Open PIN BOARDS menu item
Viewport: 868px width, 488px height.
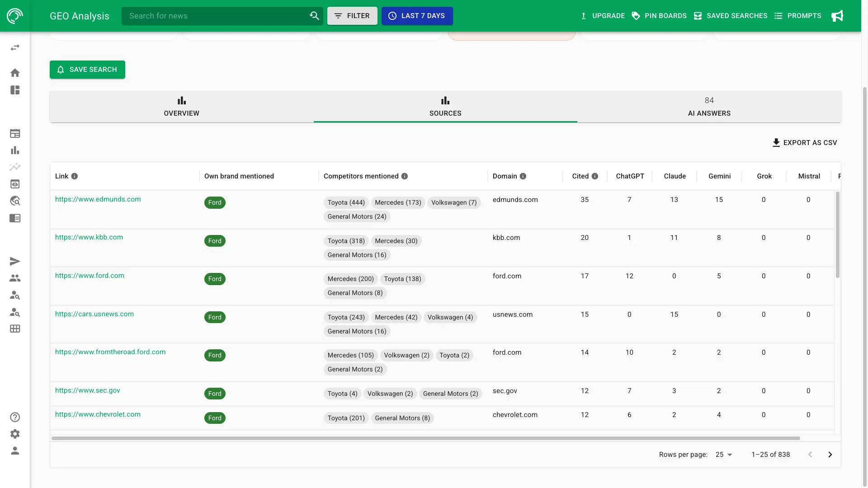pos(659,16)
